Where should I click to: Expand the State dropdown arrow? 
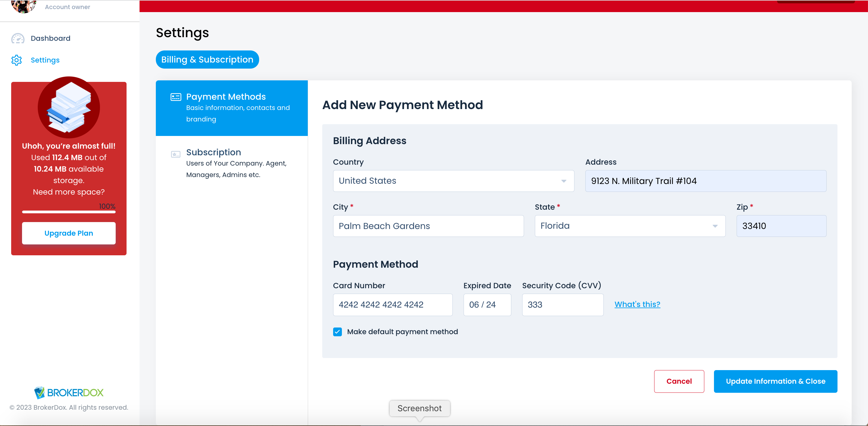(715, 226)
